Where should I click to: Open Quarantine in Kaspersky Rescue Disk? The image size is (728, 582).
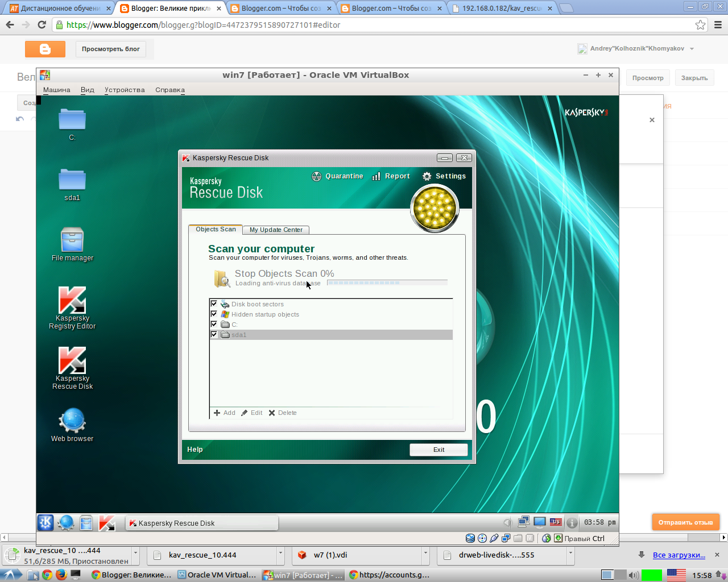[337, 176]
